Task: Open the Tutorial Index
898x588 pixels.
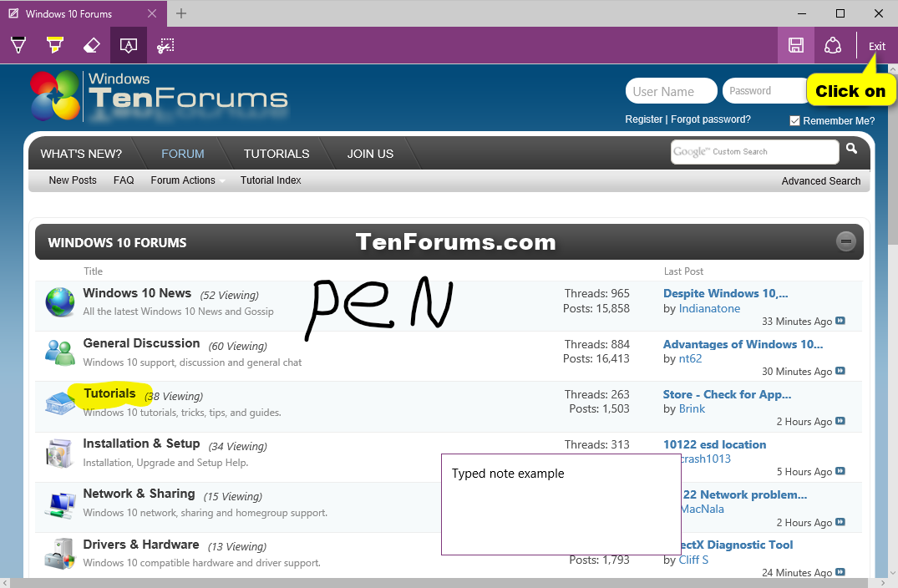Action: click(271, 180)
